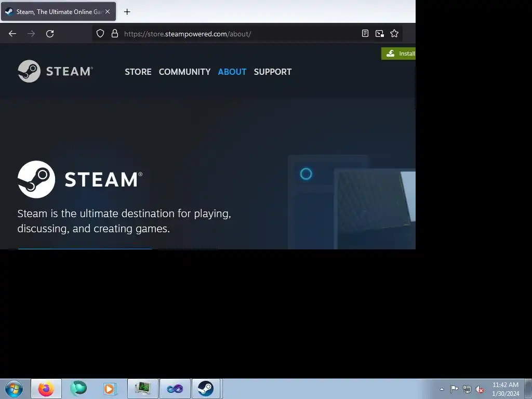This screenshot has width=532, height=399.
Task: Click the muted volume icon in tray
Action: [x=480, y=389]
